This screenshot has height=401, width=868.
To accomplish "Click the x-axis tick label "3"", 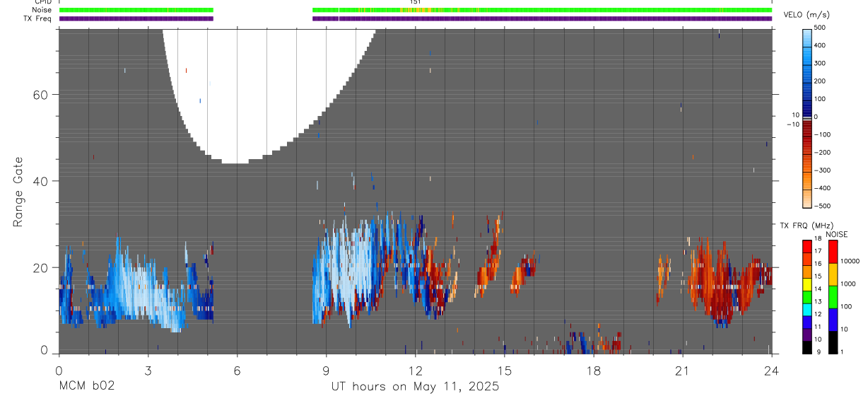I will (148, 371).
